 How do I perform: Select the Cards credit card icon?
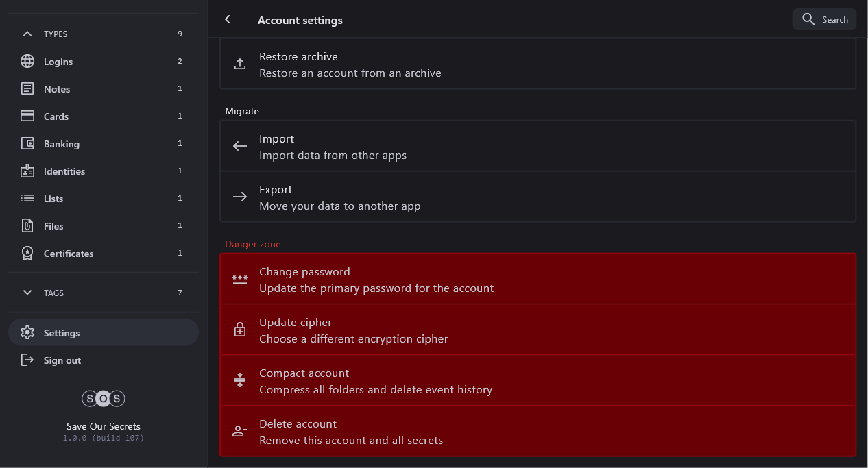(x=27, y=116)
